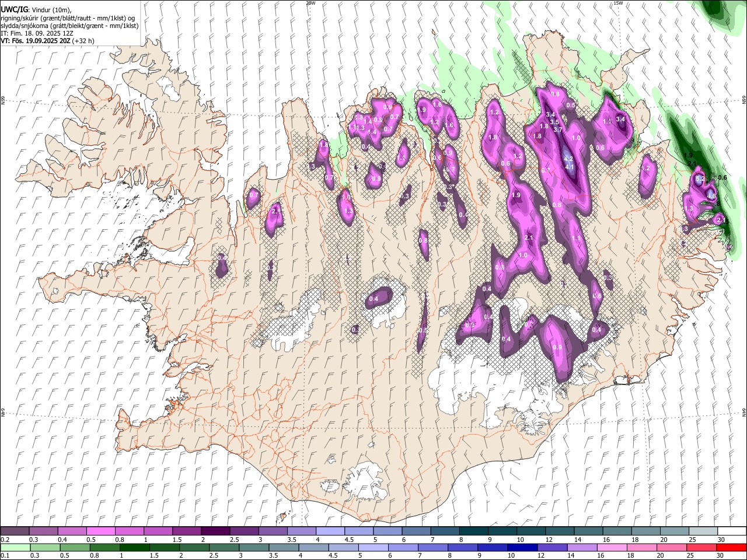
Task: Click the '5.2' precipitation value on east coast
Action: pos(701,178)
